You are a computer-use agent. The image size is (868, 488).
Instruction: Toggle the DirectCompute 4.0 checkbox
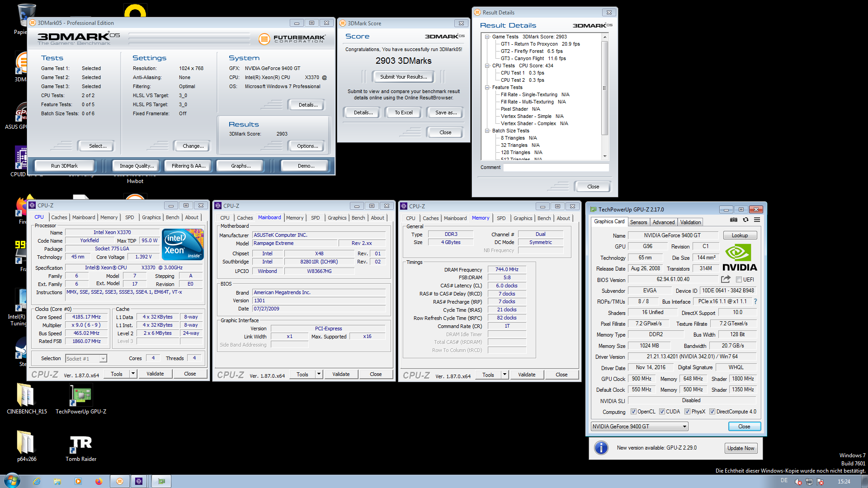tap(712, 412)
